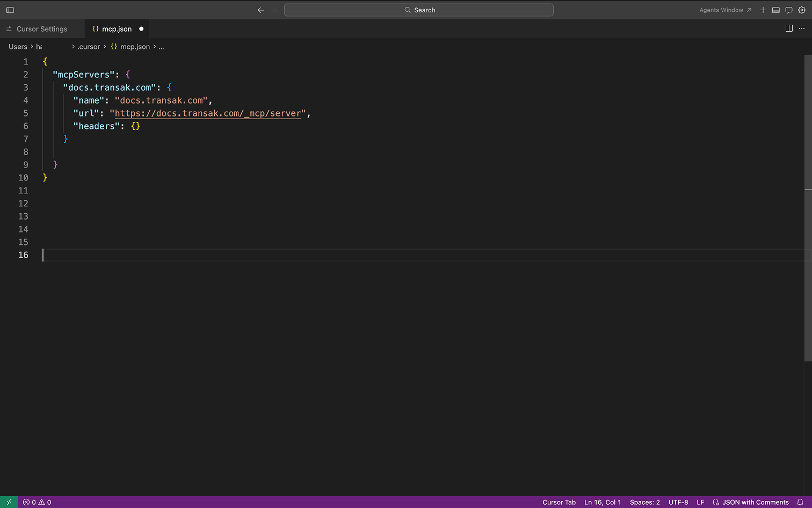Split the editor to the right
This screenshot has width=812, height=508.
(789, 28)
